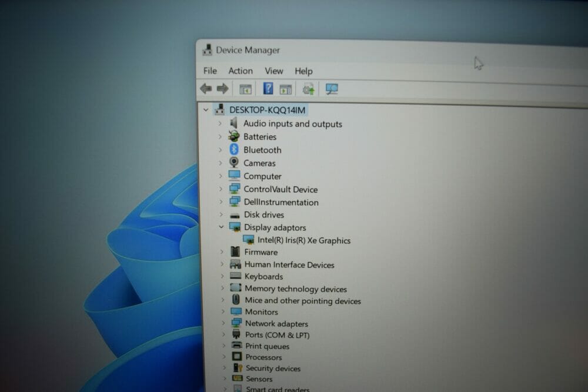The image size is (588, 392).
Task: Click the Back arrow toolbar icon
Action: [206, 88]
